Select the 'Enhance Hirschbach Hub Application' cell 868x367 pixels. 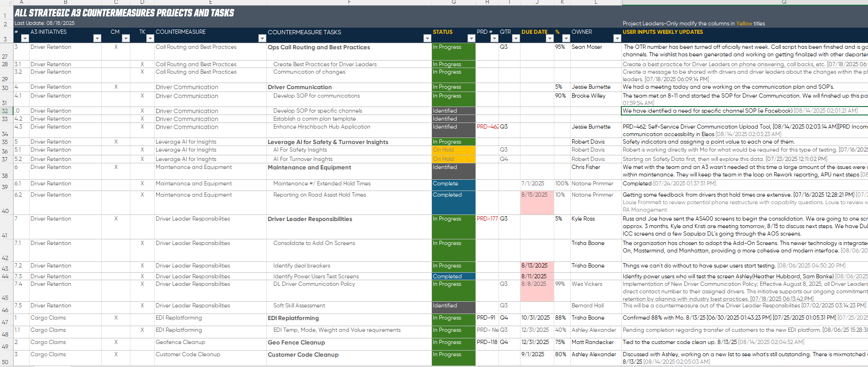[x=349, y=130]
